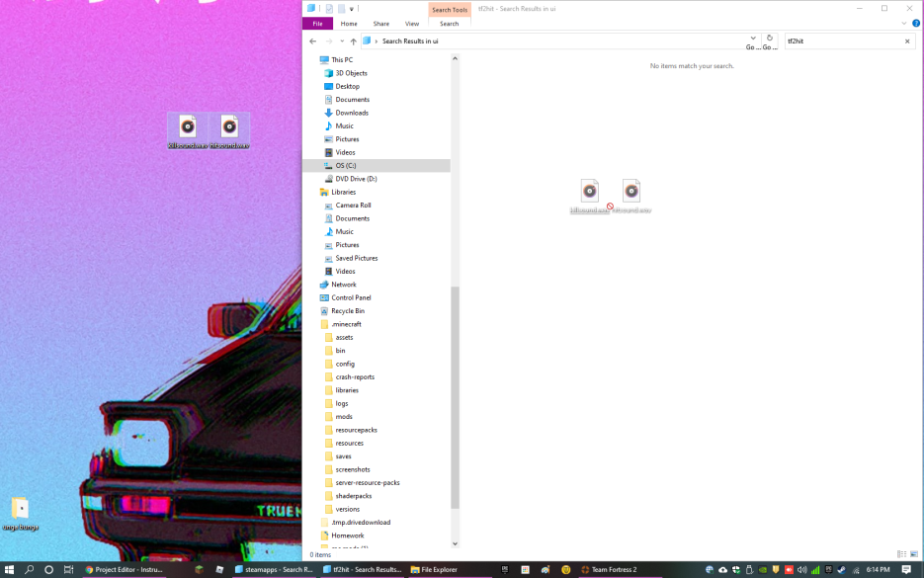
Task: Select the Network item in the sidebar
Action: (345, 284)
